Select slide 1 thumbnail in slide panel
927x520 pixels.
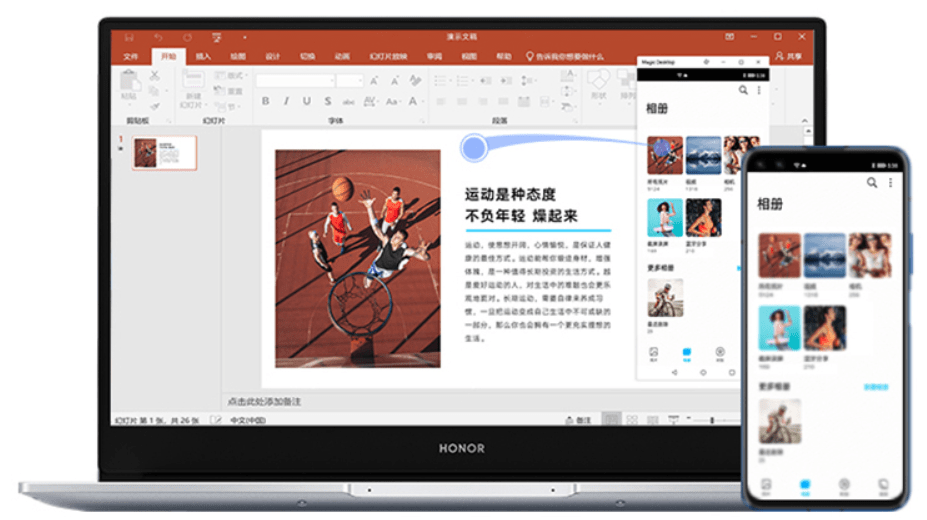(164, 153)
